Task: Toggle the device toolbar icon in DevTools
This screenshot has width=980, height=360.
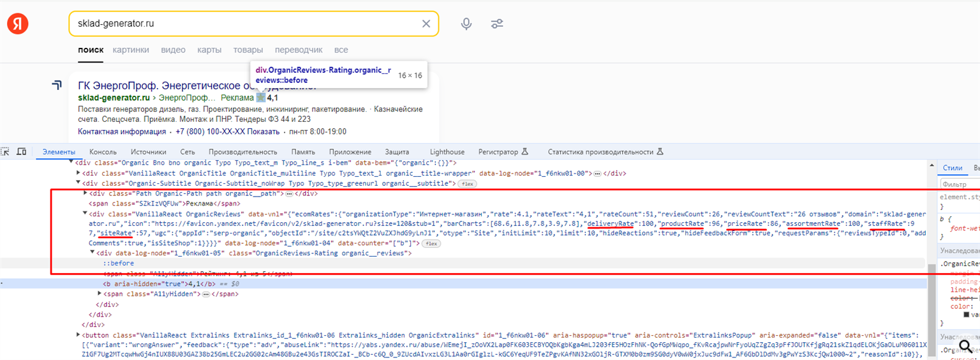Action: [x=22, y=152]
